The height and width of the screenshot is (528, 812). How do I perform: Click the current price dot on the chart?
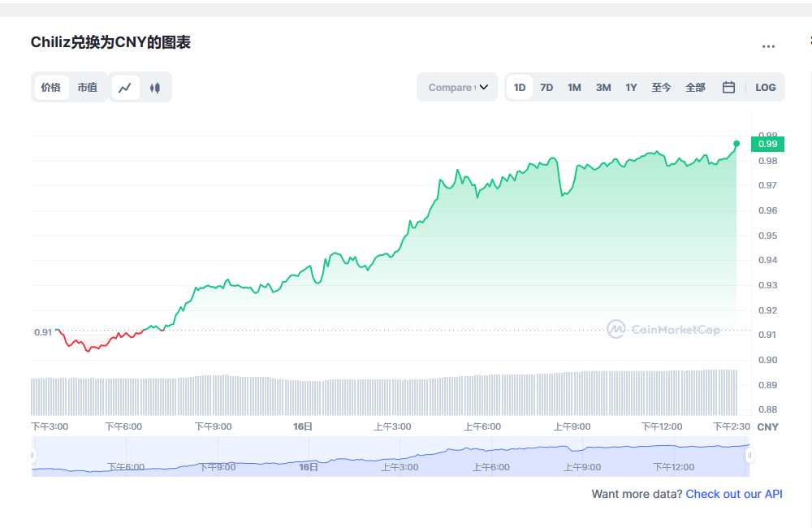click(x=736, y=144)
